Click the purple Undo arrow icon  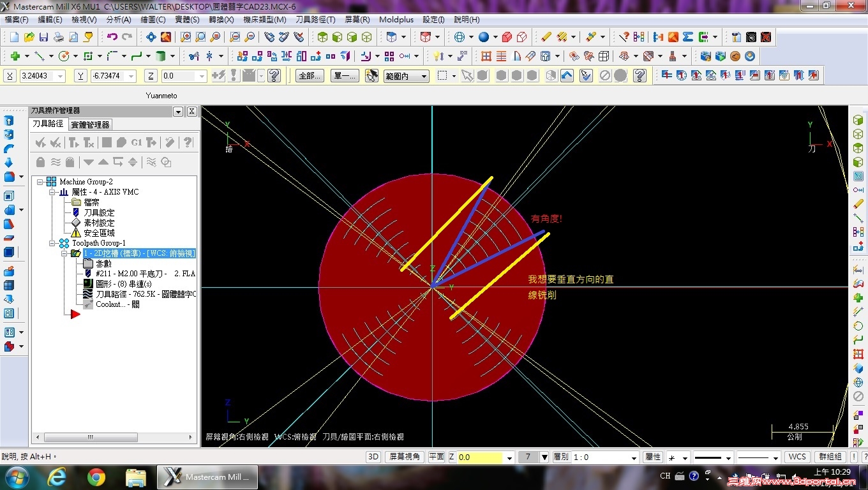(112, 37)
